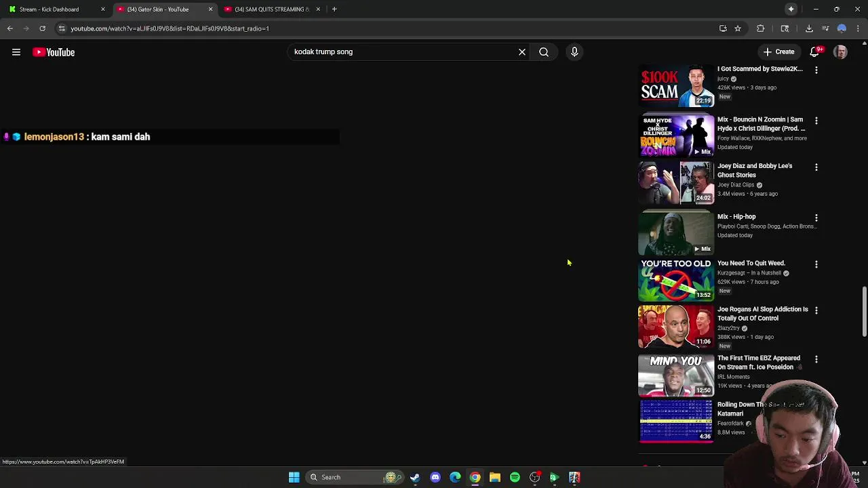This screenshot has height=488, width=868.
Task: Open MIND YOU EBZ thumbnail
Action: click(x=676, y=375)
